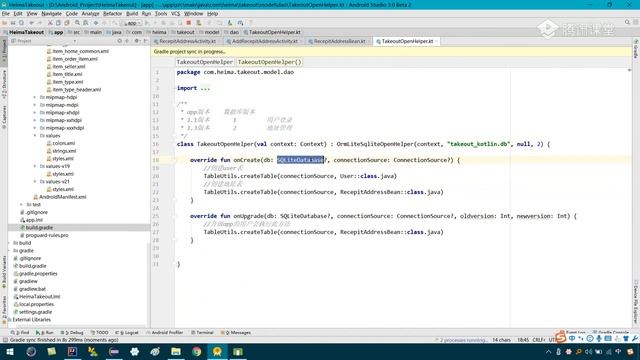
Task: Open the TODO tool window
Action: [x=99, y=333]
